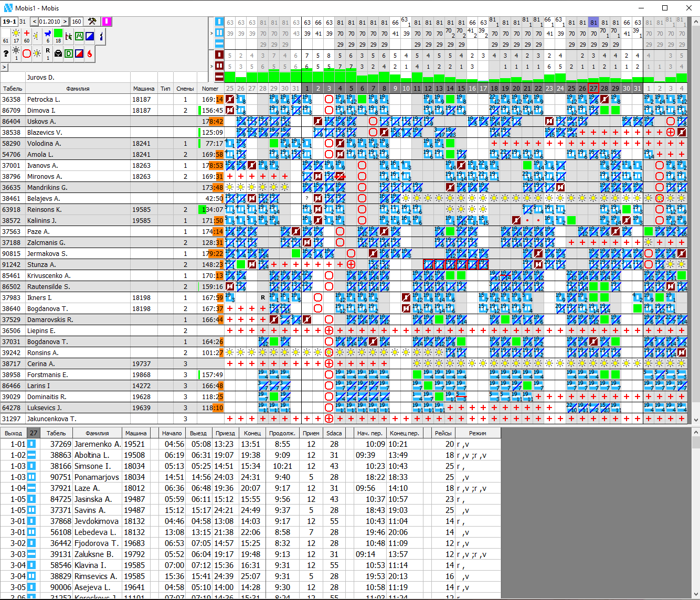
Task: Go to next month with > button
Action: point(65,22)
